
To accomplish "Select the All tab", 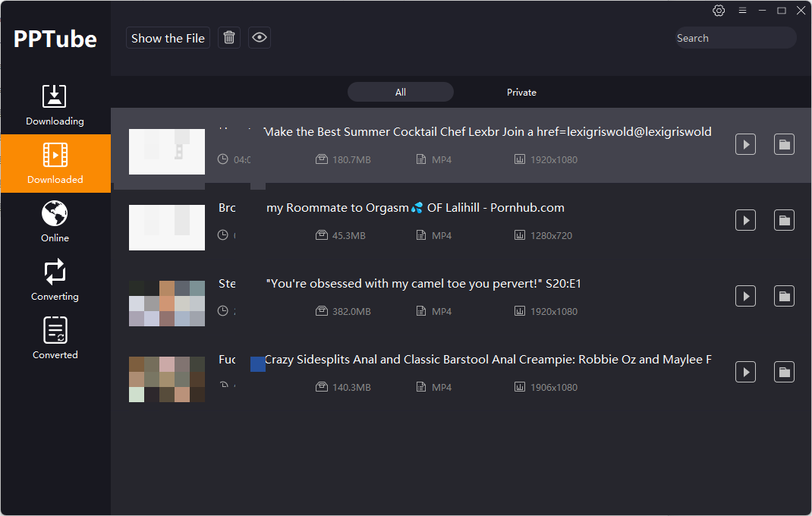I will (x=400, y=92).
